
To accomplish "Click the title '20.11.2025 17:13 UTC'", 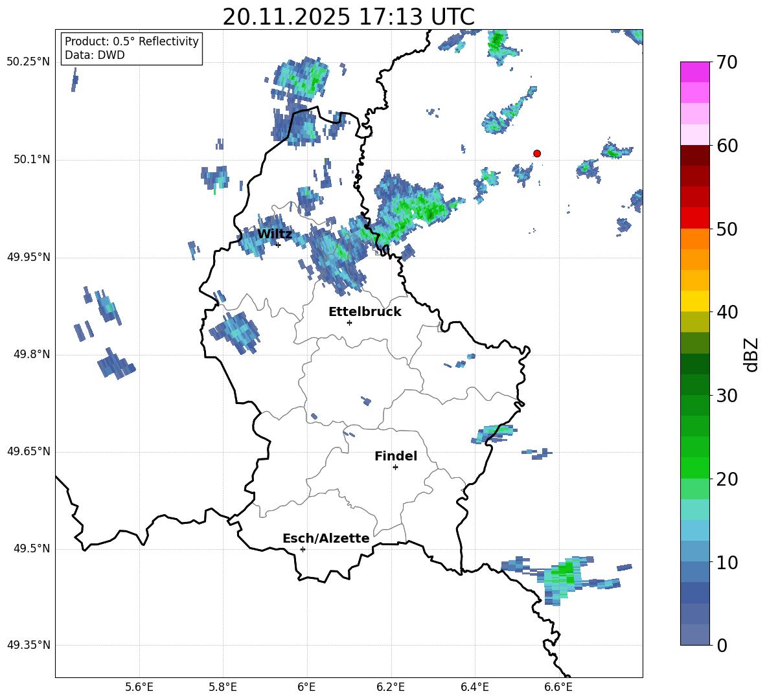I will [349, 17].
